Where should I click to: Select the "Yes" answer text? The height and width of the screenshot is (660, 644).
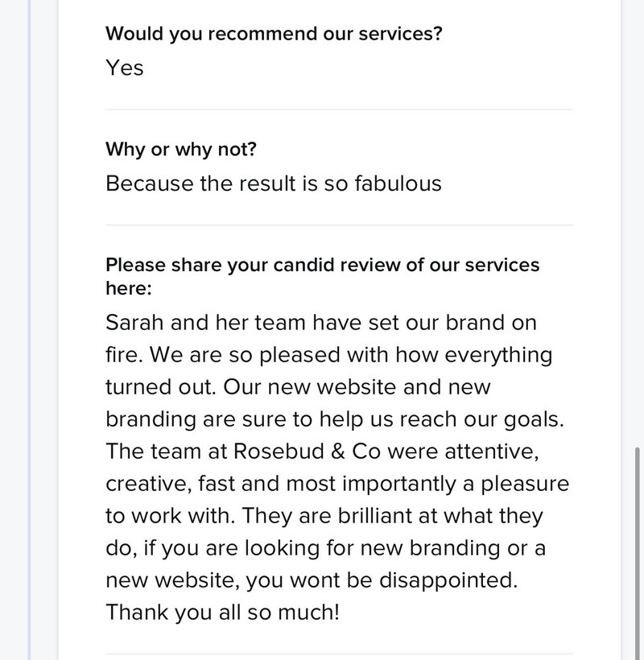click(x=125, y=68)
